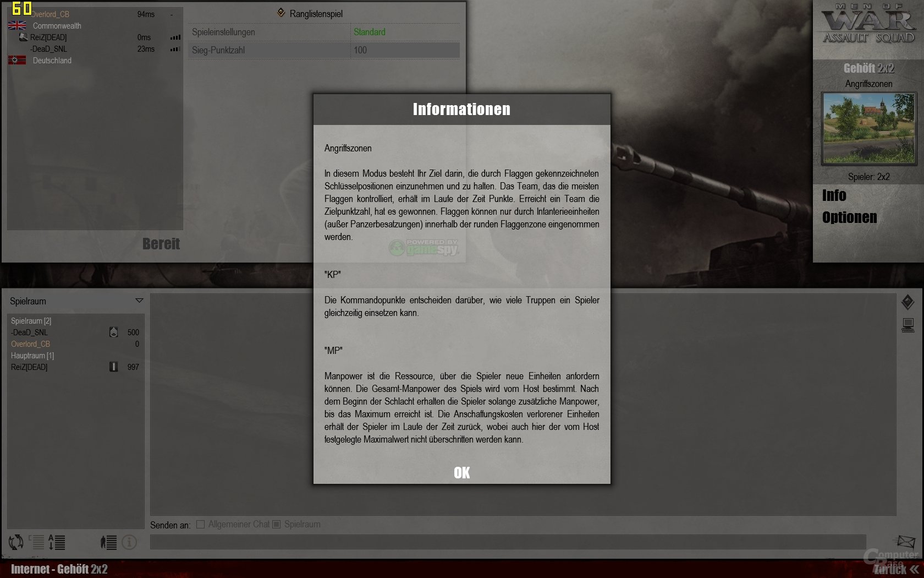The height and width of the screenshot is (578, 924).
Task: Click the Deutschland flag icon
Action: tap(17, 60)
